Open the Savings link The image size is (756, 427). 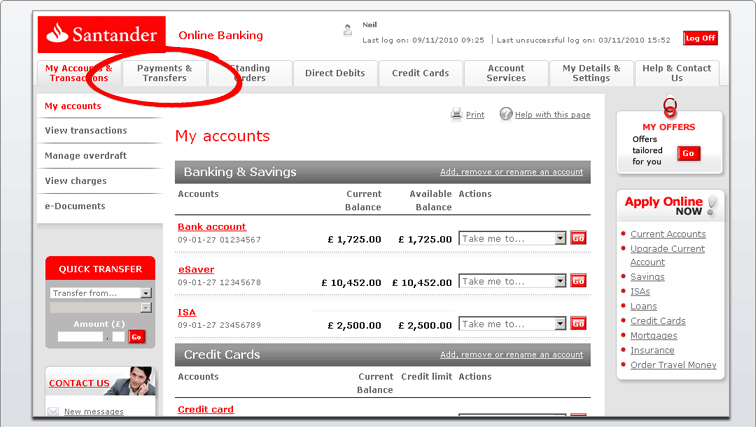[x=648, y=277]
